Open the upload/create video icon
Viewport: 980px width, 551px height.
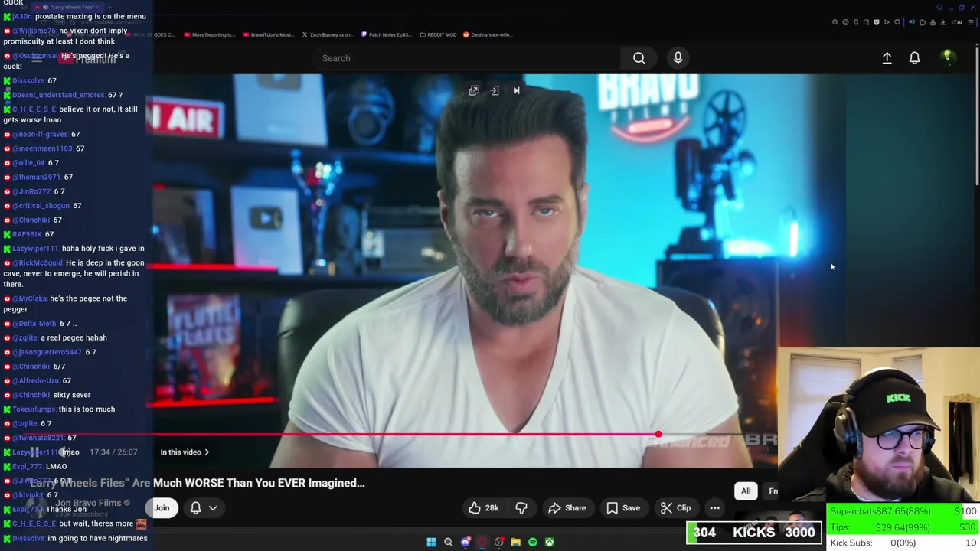pyautogui.click(x=887, y=58)
